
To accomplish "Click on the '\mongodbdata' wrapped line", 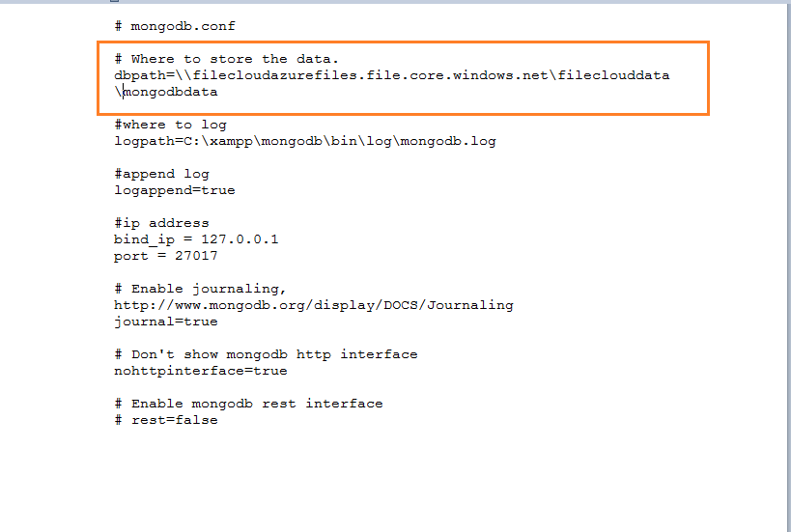I will pos(166,92).
